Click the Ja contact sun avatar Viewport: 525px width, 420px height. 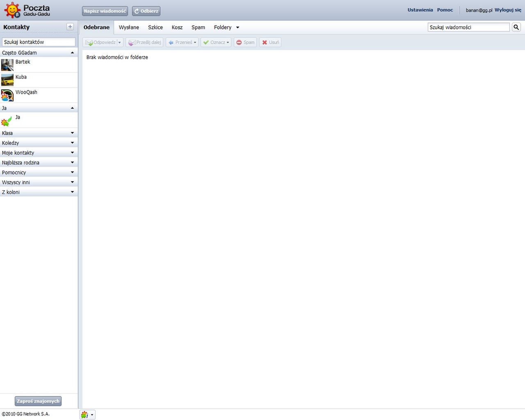click(x=7, y=121)
